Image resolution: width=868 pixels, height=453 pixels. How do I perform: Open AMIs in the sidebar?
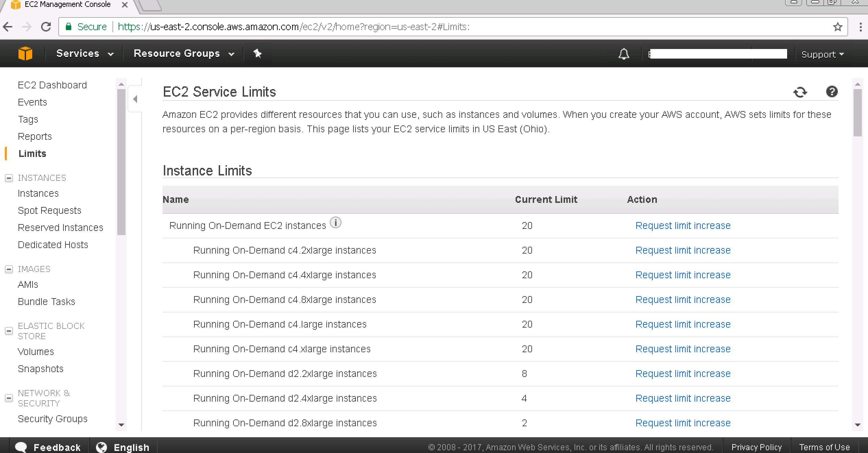[x=28, y=284]
